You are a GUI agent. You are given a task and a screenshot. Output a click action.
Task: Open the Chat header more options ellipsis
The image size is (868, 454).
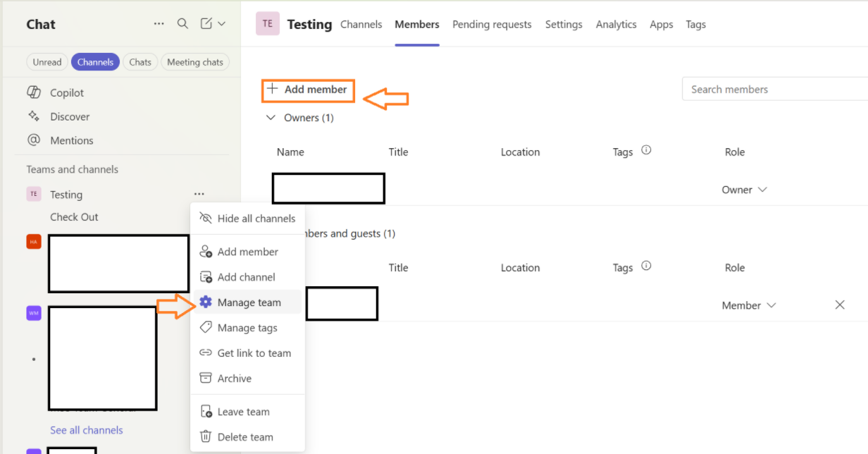(x=159, y=24)
